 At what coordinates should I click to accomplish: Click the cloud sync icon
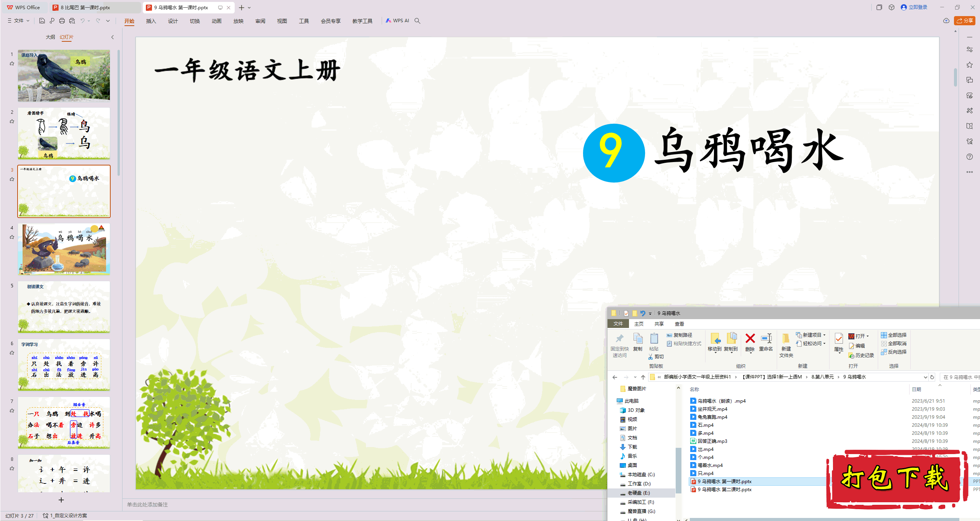pos(946,21)
